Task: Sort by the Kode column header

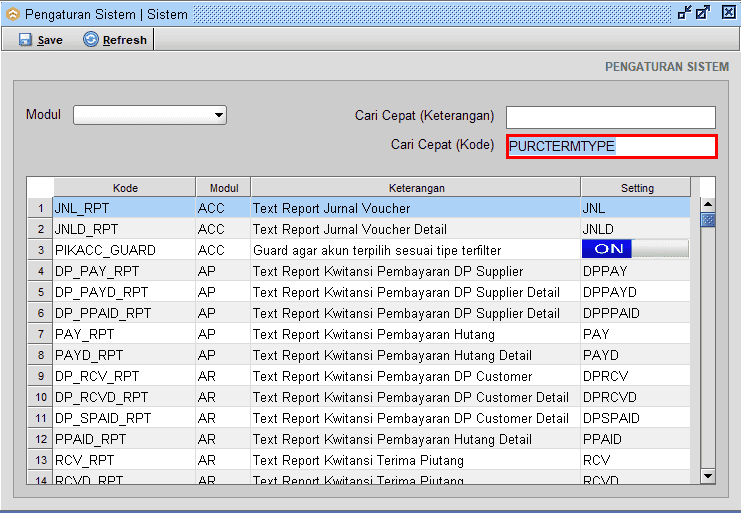Action: pos(125,188)
